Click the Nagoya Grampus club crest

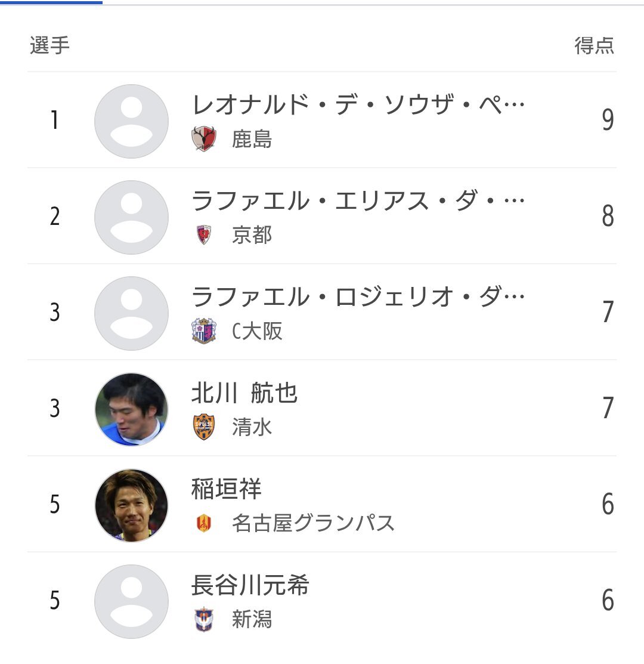pyautogui.click(x=204, y=523)
